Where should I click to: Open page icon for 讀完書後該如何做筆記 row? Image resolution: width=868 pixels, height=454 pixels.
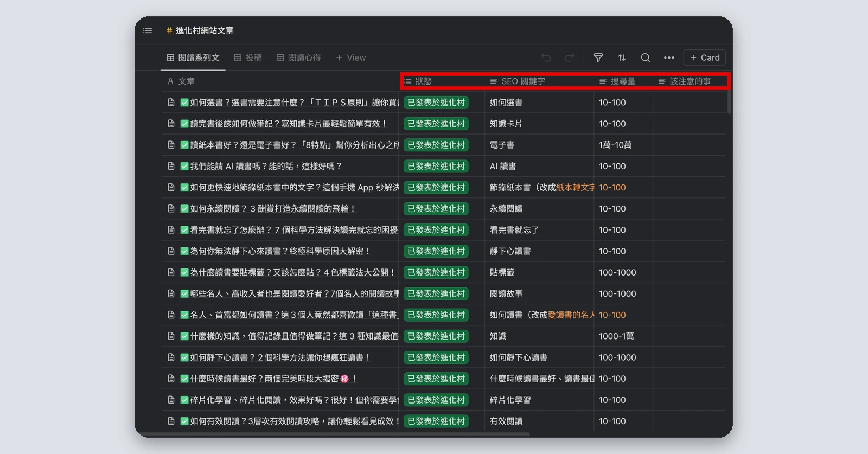pos(171,124)
